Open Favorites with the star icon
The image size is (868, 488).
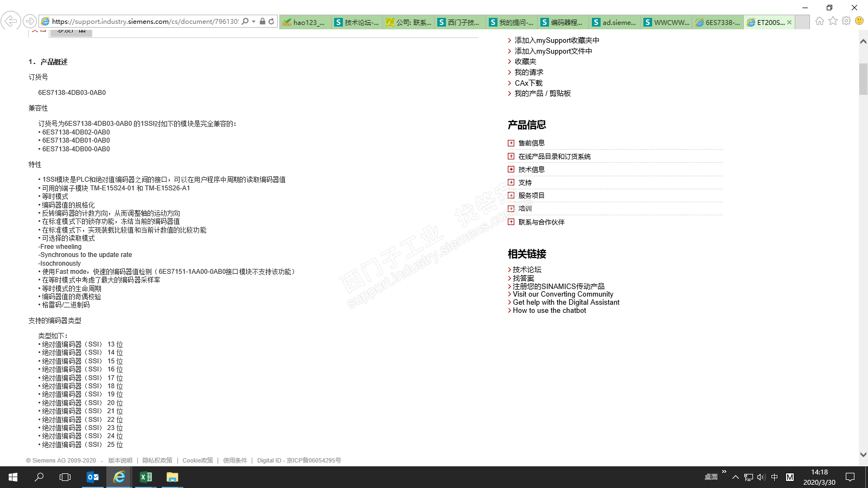(833, 21)
